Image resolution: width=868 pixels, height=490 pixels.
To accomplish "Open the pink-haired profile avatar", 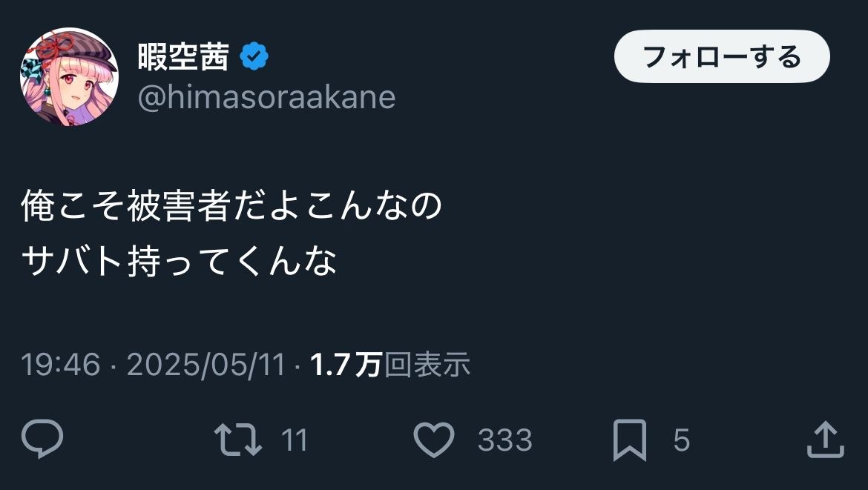I will click(69, 77).
